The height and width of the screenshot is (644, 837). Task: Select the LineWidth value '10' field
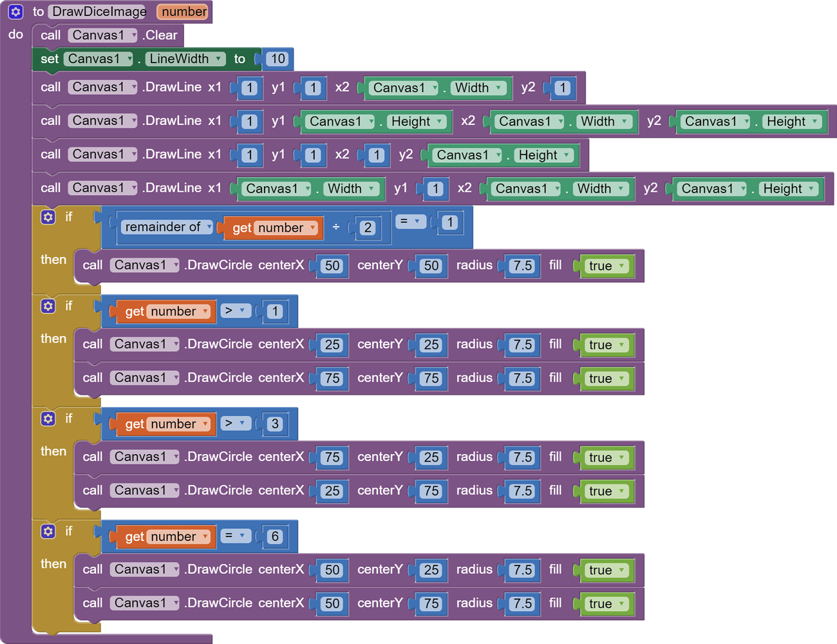tap(276, 59)
